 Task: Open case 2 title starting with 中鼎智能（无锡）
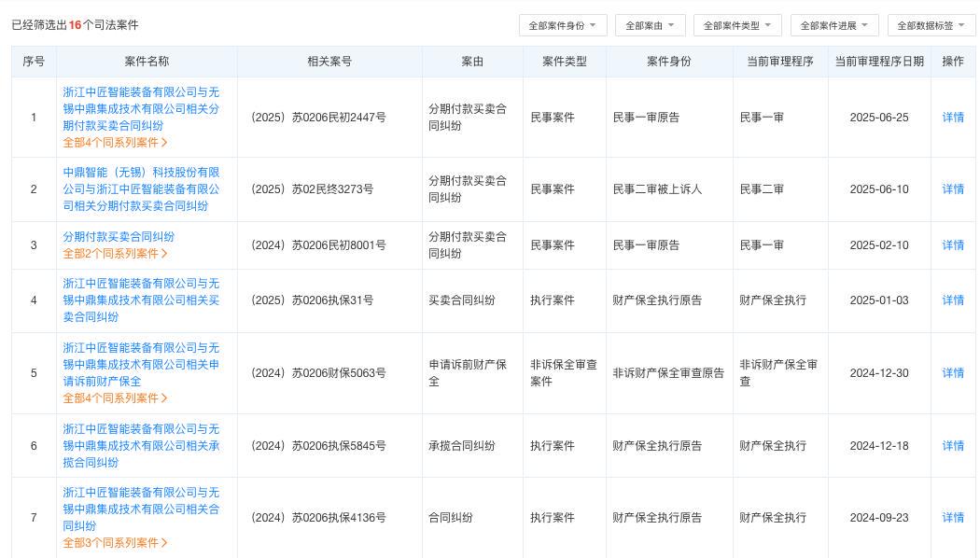point(141,189)
